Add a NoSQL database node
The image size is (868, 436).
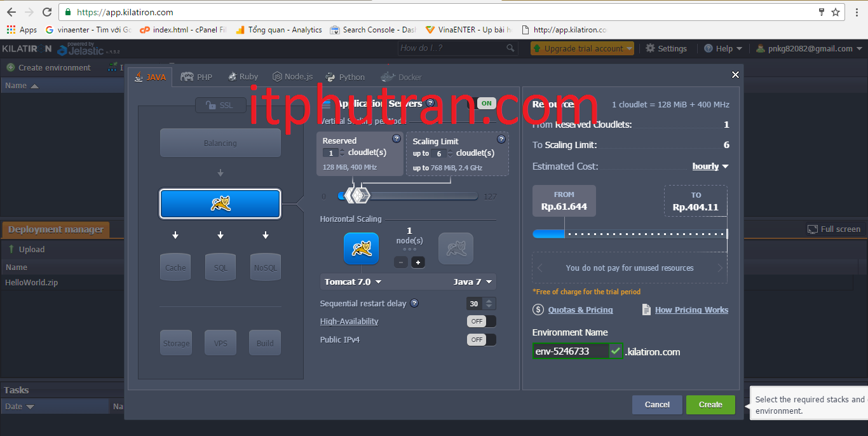point(265,267)
